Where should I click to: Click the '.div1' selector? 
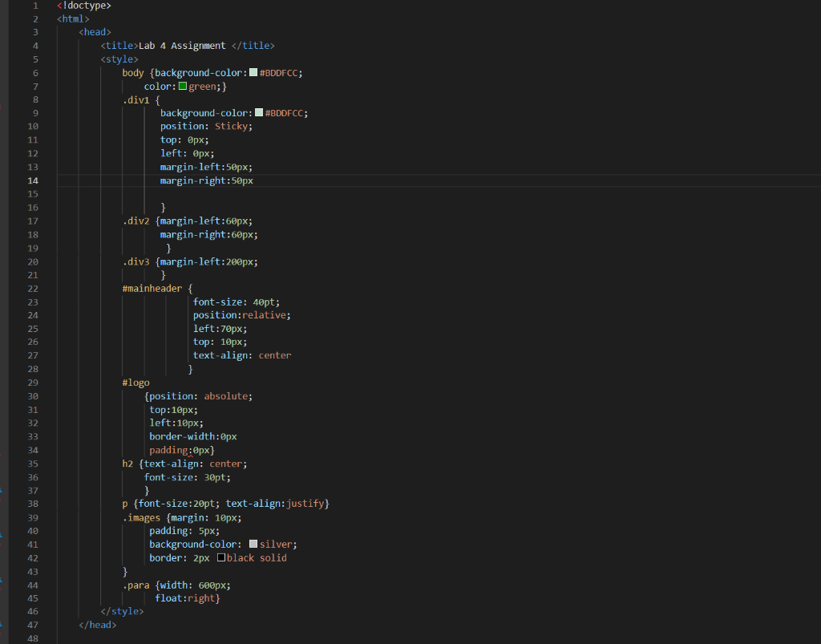click(136, 100)
